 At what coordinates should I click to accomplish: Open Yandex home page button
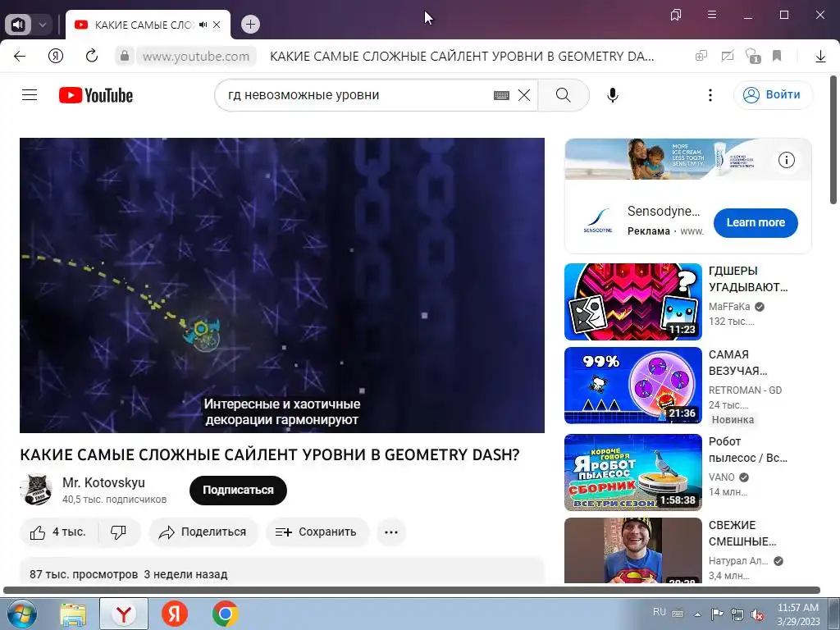pos(56,56)
